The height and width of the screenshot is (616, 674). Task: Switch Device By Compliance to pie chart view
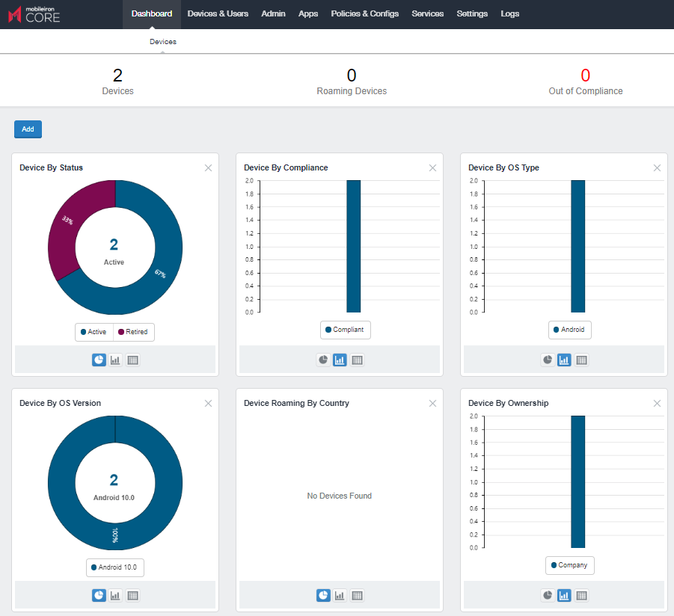(323, 360)
